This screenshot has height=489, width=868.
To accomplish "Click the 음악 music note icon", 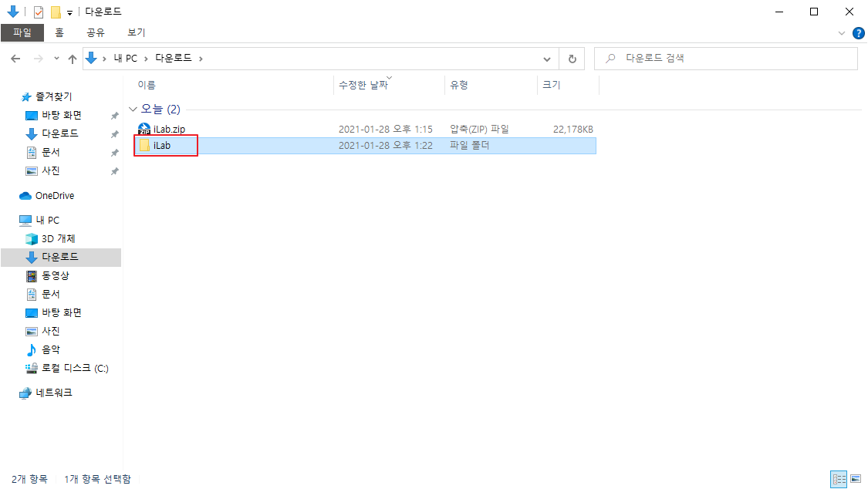I will tap(32, 349).
